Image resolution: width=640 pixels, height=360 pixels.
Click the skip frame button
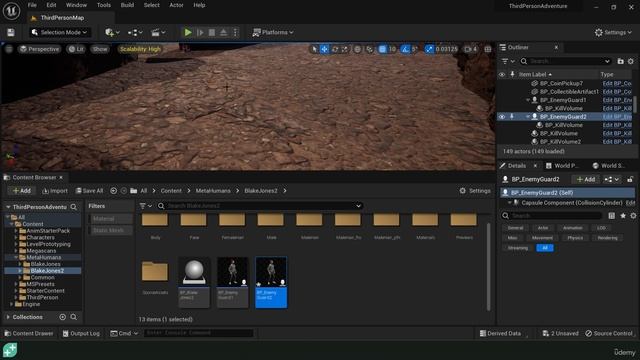[200, 32]
